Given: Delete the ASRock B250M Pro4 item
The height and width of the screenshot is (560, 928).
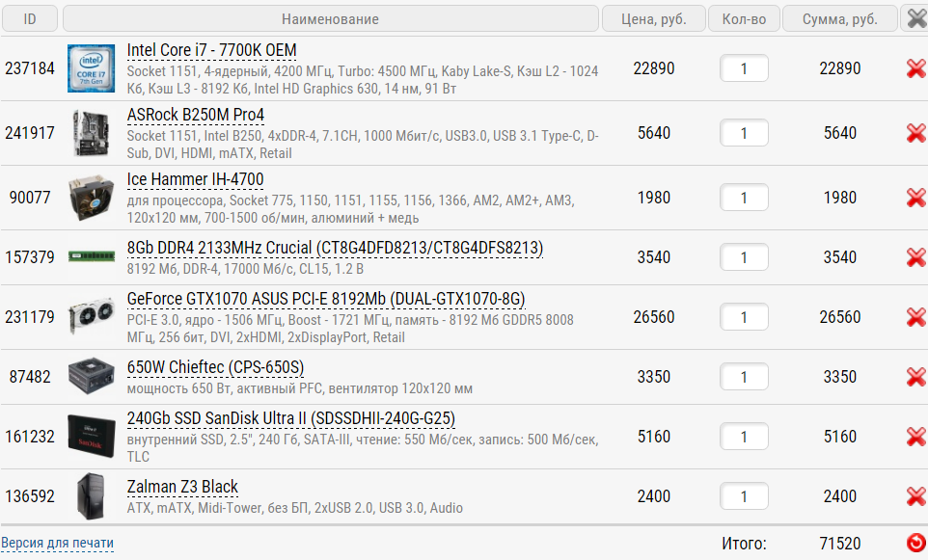Looking at the screenshot, I should (915, 133).
